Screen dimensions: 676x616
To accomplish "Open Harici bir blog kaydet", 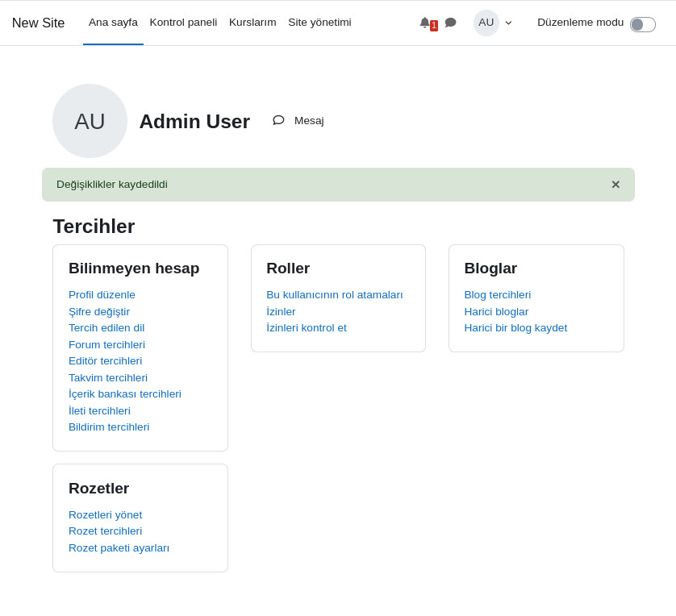I will 515,327.
